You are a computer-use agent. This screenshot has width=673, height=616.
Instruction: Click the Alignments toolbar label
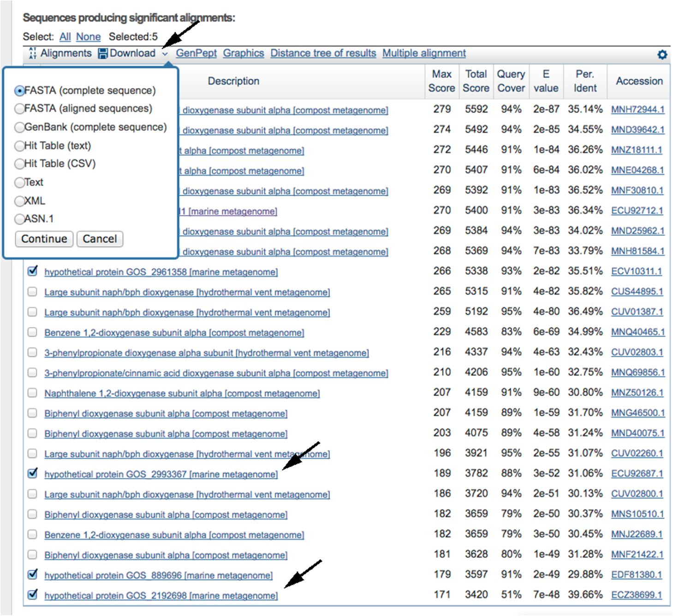(x=66, y=53)
